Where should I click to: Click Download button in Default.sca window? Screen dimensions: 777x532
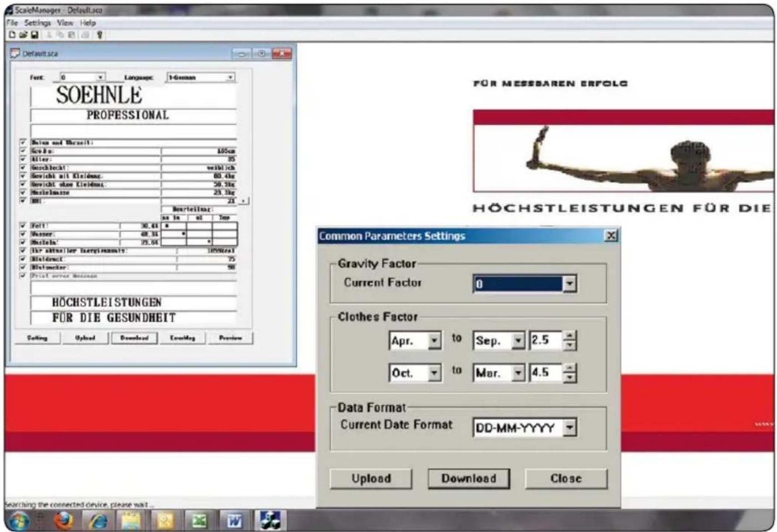[x=134, y=338]
